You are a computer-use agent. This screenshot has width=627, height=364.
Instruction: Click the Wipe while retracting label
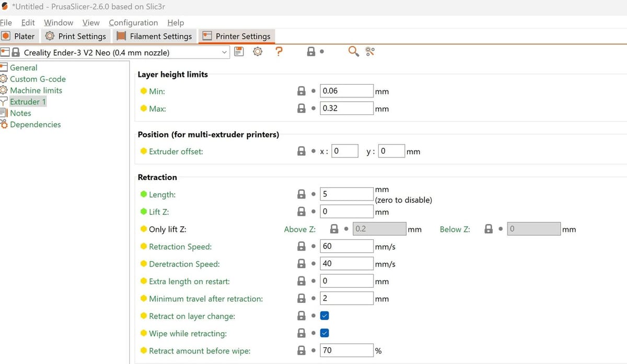188,334
